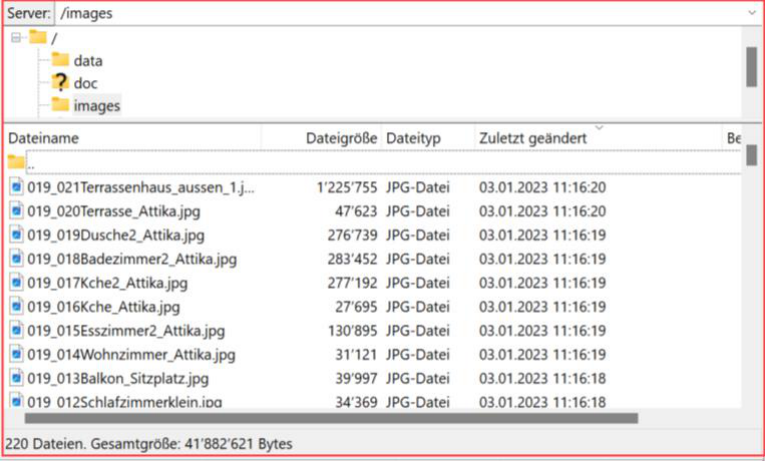Open the Server path dropdown arrow
Image resolution: width=765 pixels, height=461 pixels.
pyautogui.click(x=751, y=13)
